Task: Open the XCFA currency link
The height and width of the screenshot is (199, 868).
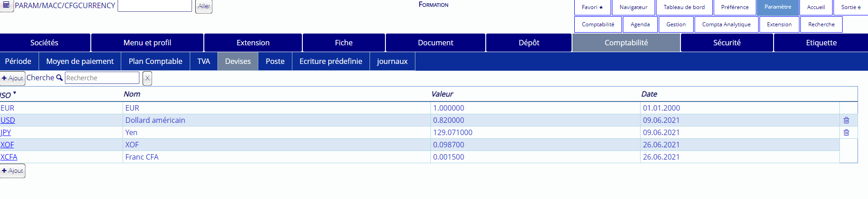Action: (9, 157)
